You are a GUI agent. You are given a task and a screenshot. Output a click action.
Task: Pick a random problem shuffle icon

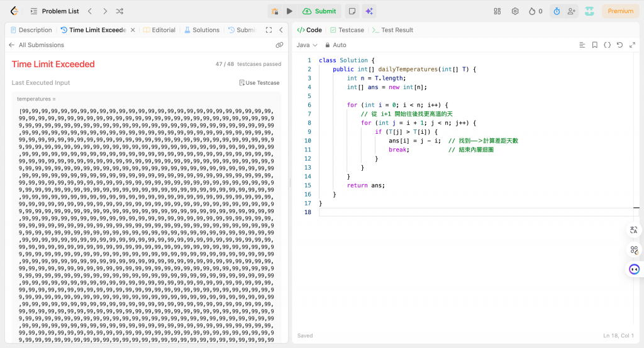tap(119, 11)
